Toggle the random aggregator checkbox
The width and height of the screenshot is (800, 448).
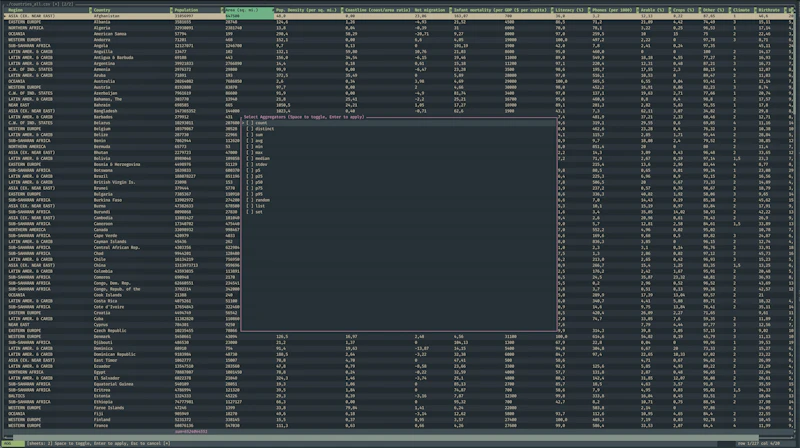(x=249, y=200)
